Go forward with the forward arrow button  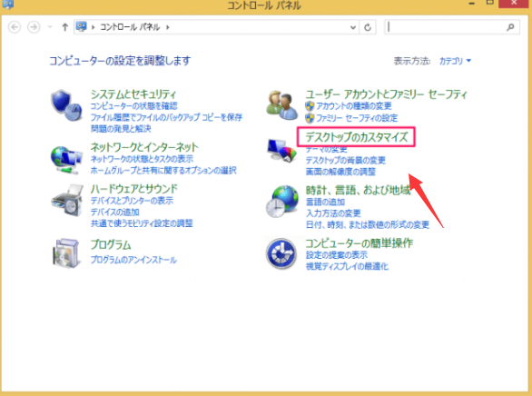tap(34, 27)
